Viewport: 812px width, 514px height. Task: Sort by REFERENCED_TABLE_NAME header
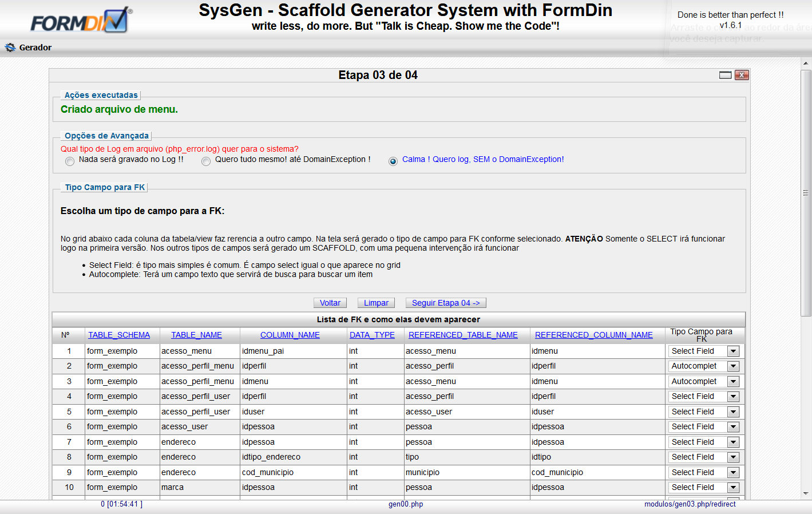[x=463, y=335]
